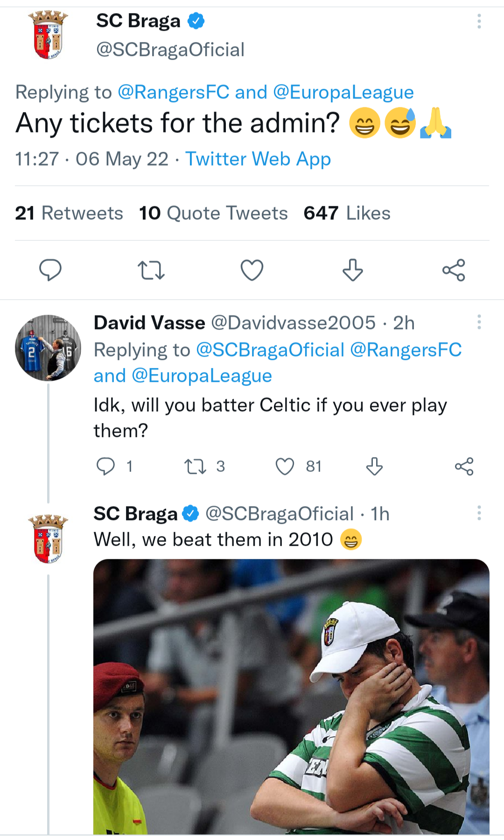This screenshot has height=840, width=504.
Task: View the 21 Retweets list
Action: tap(69, 213)
